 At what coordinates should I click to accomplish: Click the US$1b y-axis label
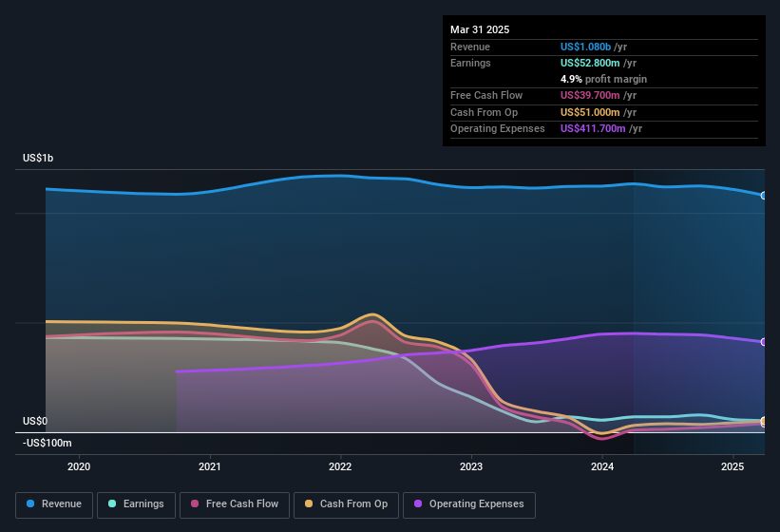tap(38, 158)
